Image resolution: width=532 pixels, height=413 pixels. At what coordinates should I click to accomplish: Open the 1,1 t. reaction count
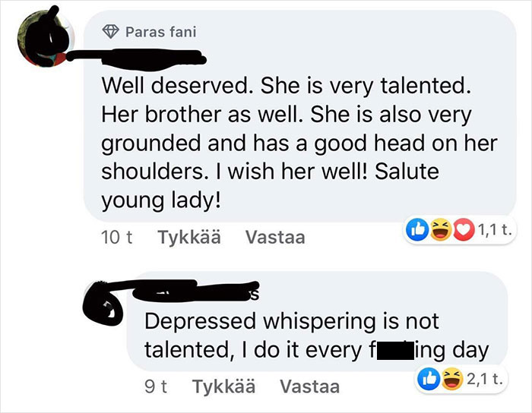click(x=494, y=230)
